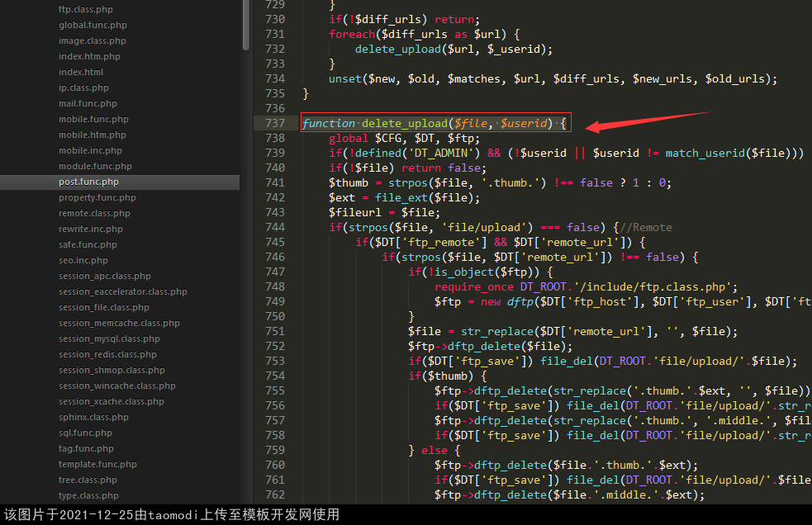This screenshot has width=812, height=525.
Task: Select global.func.php in the file list
Action: [93, 25]
